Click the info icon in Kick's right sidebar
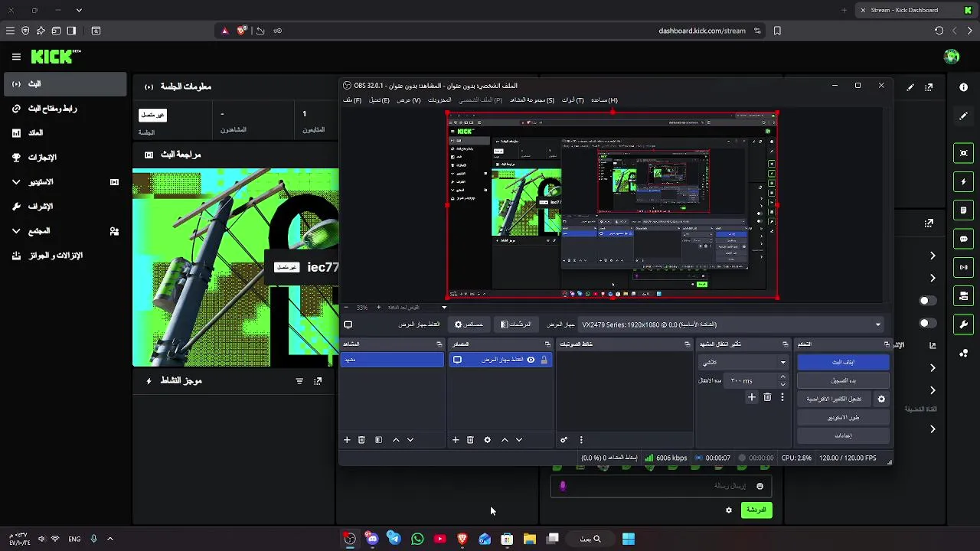The width and height of the screenshot is (980, 551). [963, 87]
